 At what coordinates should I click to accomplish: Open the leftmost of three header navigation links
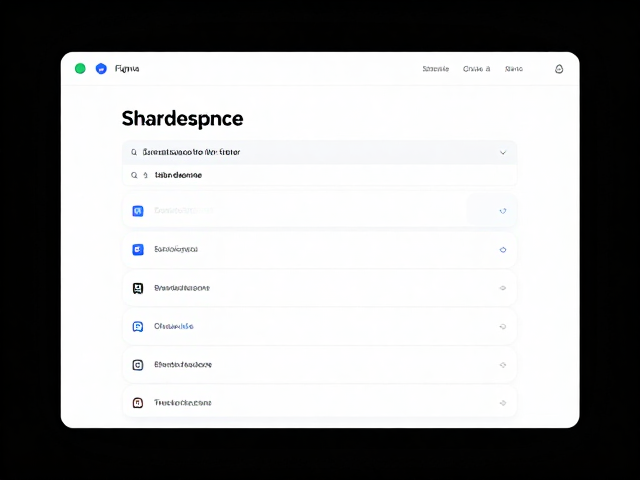point(436,69)
